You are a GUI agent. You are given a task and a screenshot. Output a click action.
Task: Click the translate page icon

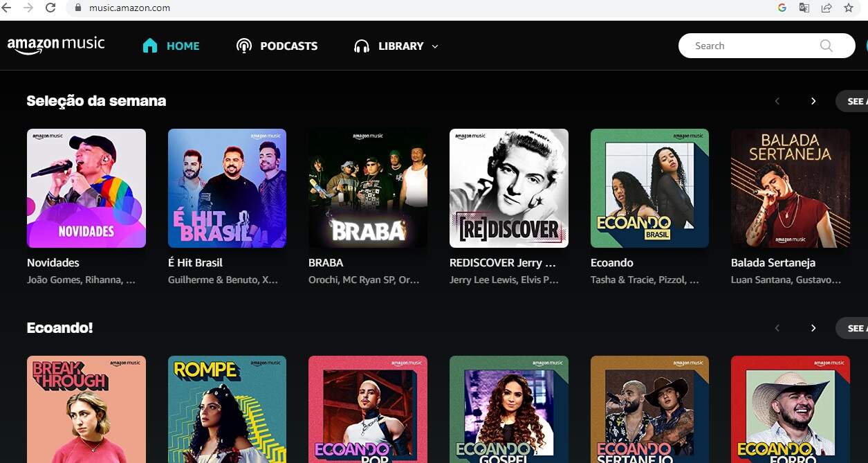point(804,8)
